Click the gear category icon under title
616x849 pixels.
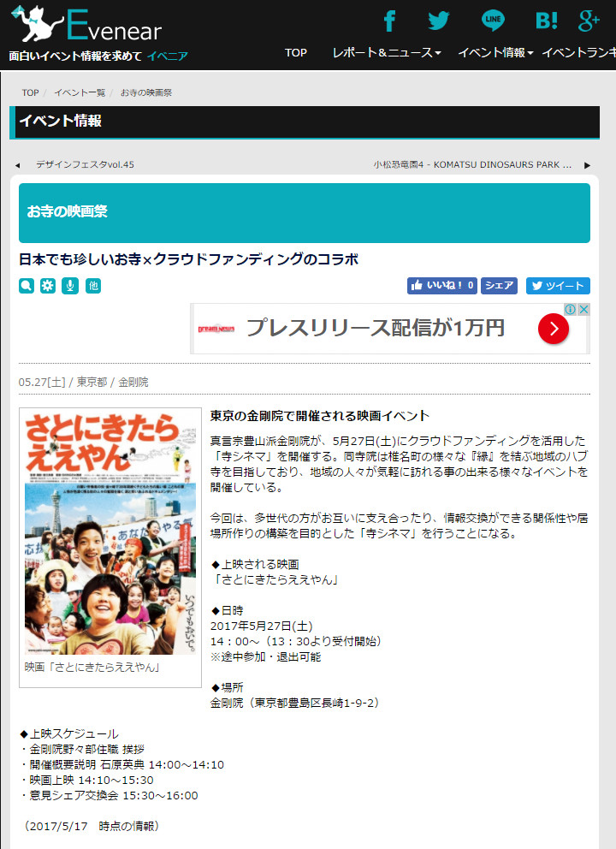click(48, 285)
